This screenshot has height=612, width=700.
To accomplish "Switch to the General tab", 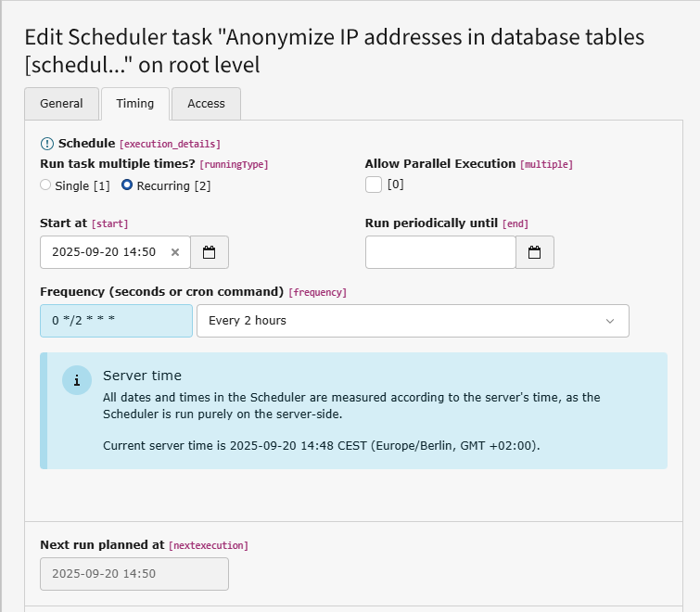I will point(61,104).
